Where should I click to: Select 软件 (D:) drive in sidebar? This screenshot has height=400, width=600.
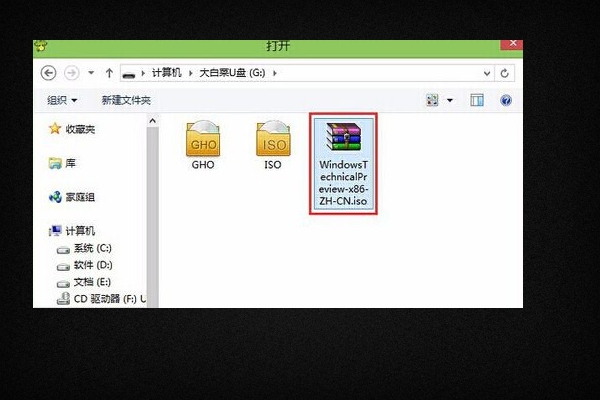(x=93, y=265)
